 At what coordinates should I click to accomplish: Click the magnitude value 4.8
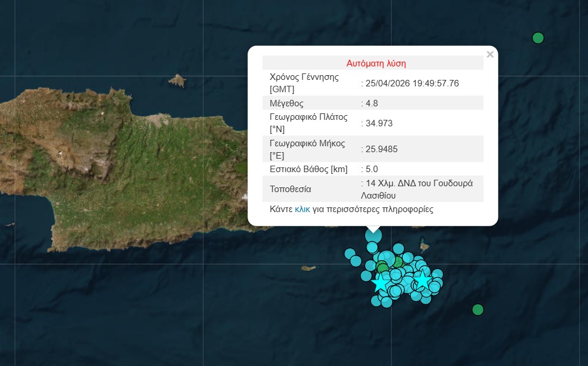pyautogui.click(x=372, y=103)
